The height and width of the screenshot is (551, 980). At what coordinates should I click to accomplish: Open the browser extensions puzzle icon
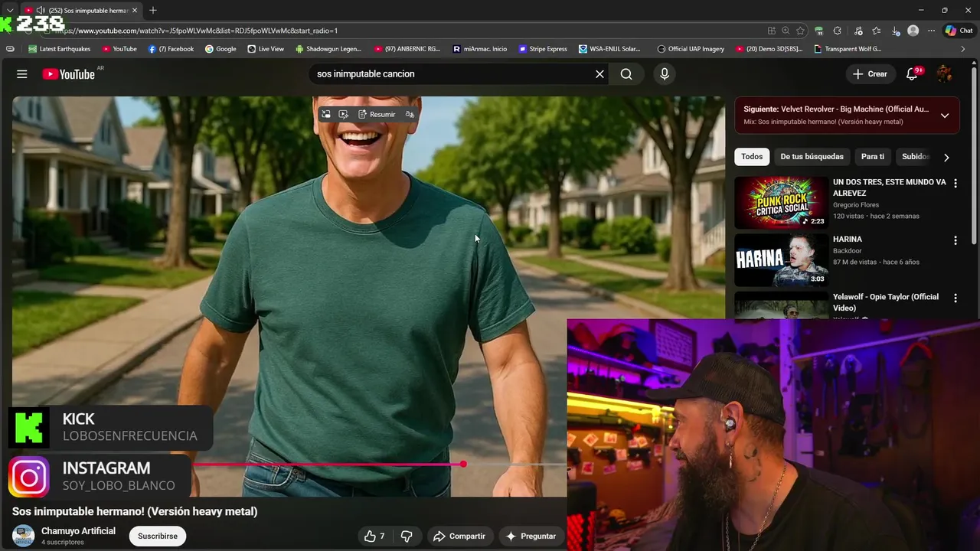click(838, 31)
